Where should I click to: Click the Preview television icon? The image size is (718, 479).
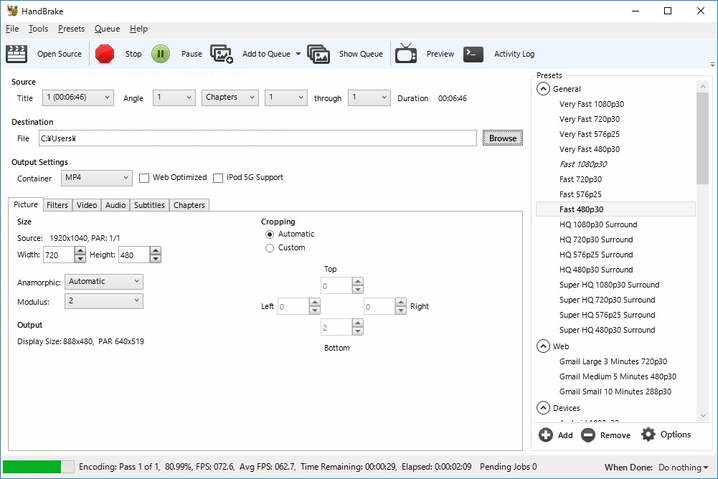(406, 53)
